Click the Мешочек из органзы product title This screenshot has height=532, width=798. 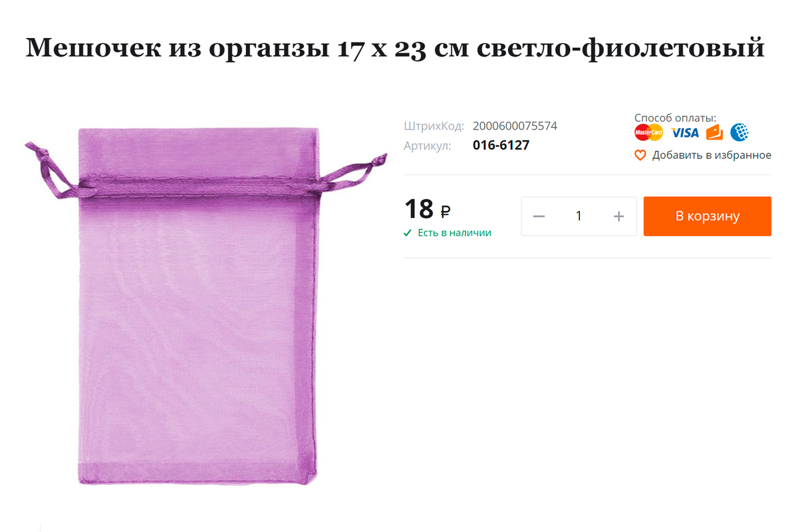395,49
